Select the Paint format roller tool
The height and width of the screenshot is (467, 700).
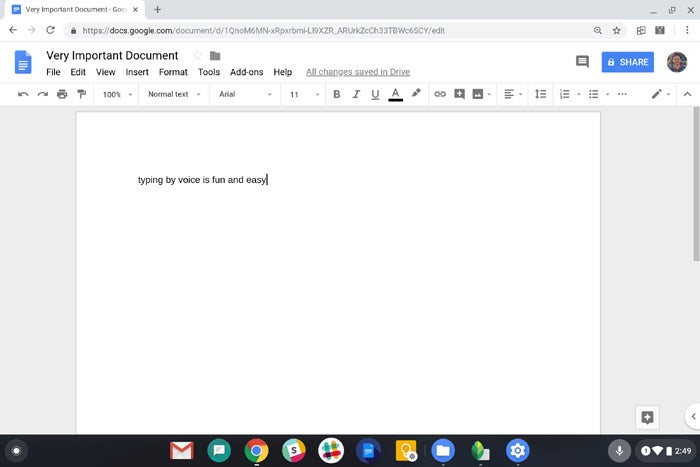pos(82,94)
